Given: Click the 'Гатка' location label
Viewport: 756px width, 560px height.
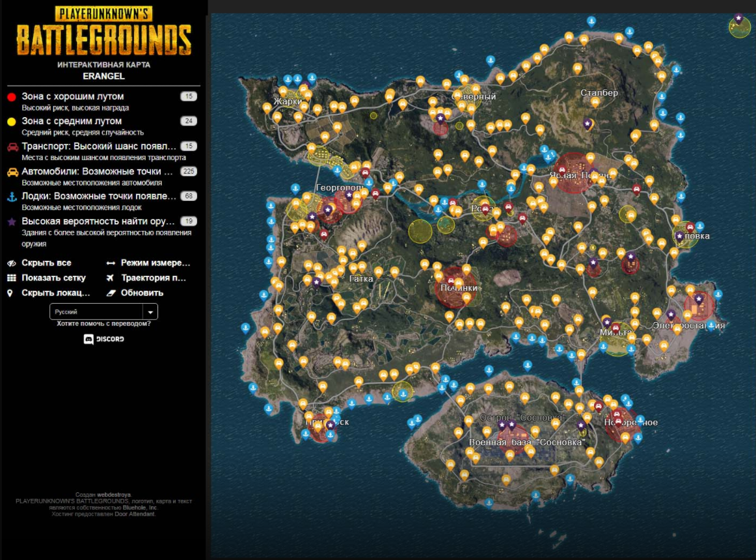Looking at the screenshot, I should (360, 278).
